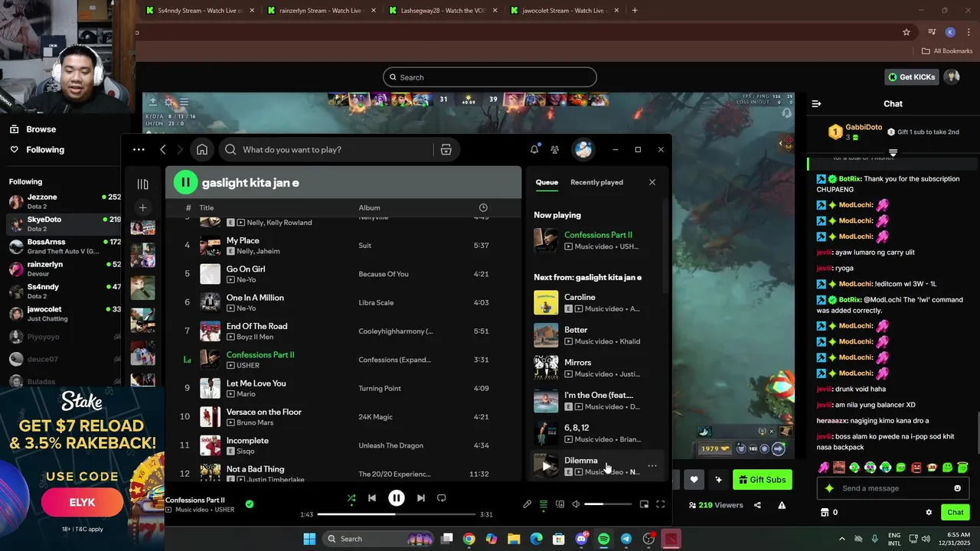The height and width of the screenshot is (551, 980).
Task: Pause playback using player bar button
Action: click(x=397, y=498)
